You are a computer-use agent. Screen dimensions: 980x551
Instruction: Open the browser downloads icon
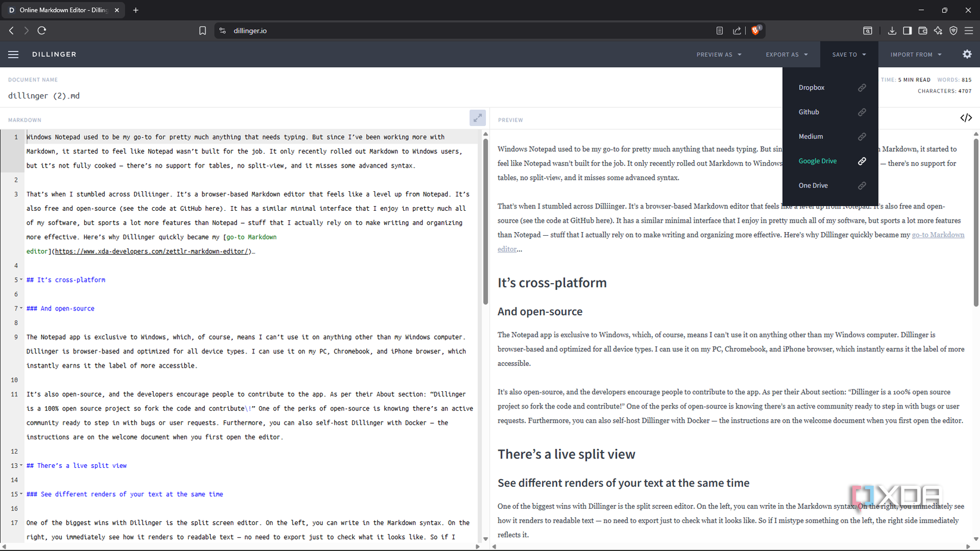892,30
